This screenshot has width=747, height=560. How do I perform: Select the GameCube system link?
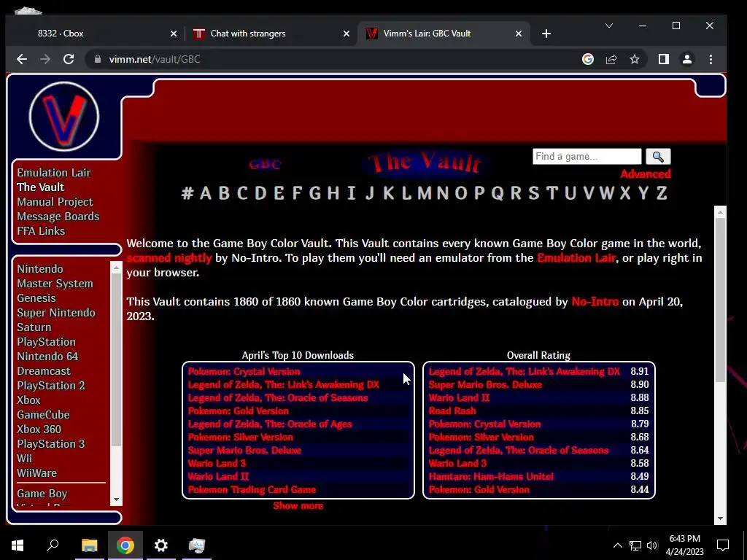(43, 415)
